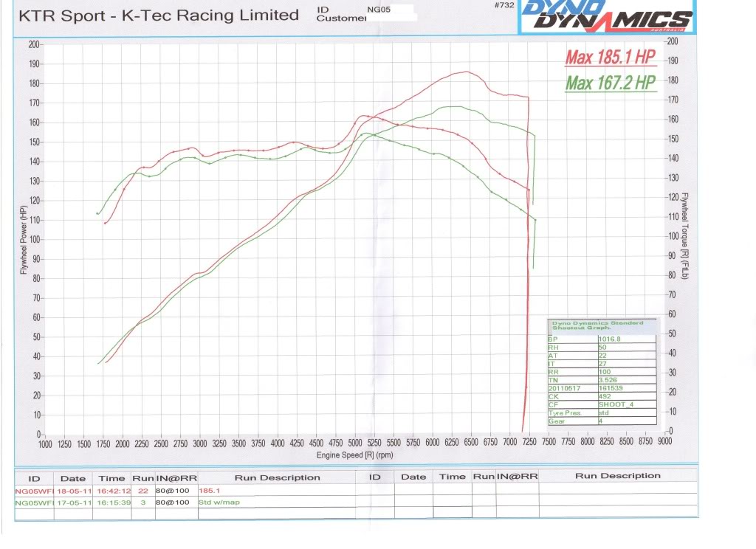
Task: Click the KTR Sport - K-Tec Racing Limited title
Action: point(159,15)
